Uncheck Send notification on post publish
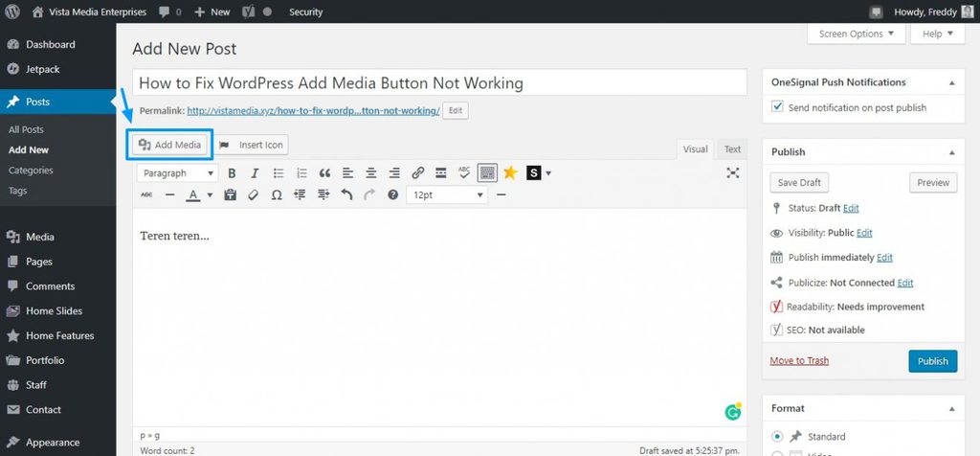Viewport: 980px width, 456px height. (x=777, y=108)
